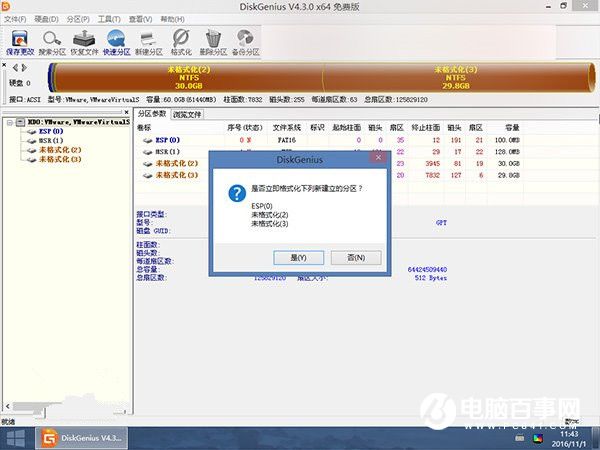
Task: Click the keyboard icon in system tray
Action: [x=519, y=438]
